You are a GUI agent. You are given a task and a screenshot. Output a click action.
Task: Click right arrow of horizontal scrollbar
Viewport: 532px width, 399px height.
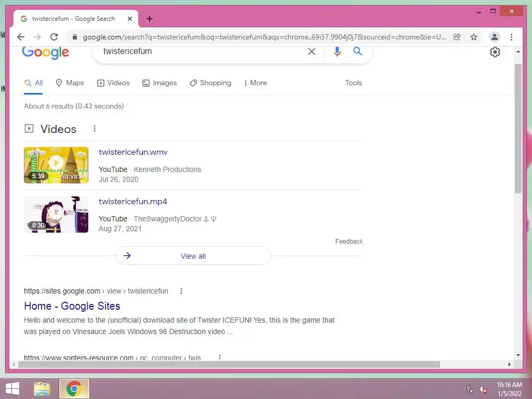509,364
